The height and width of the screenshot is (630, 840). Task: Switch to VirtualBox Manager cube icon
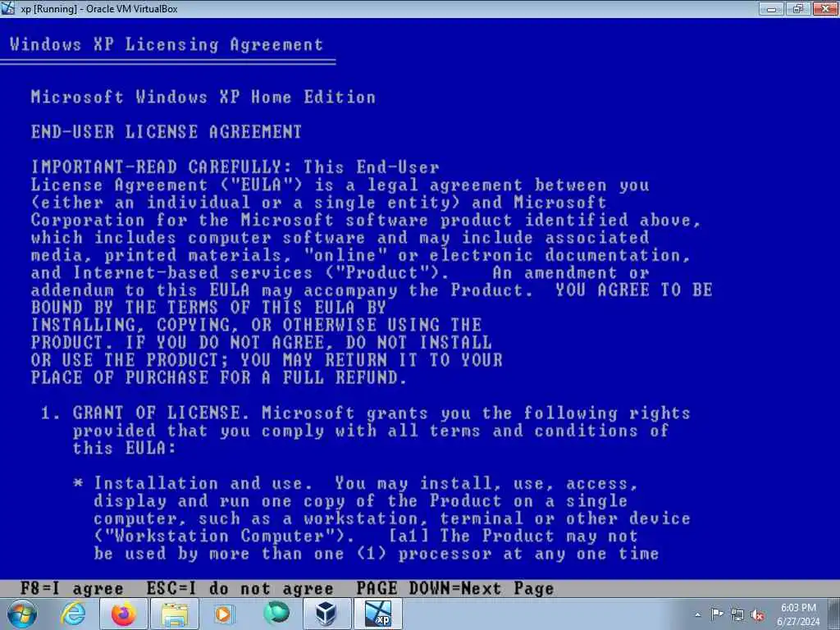[326, 614]
